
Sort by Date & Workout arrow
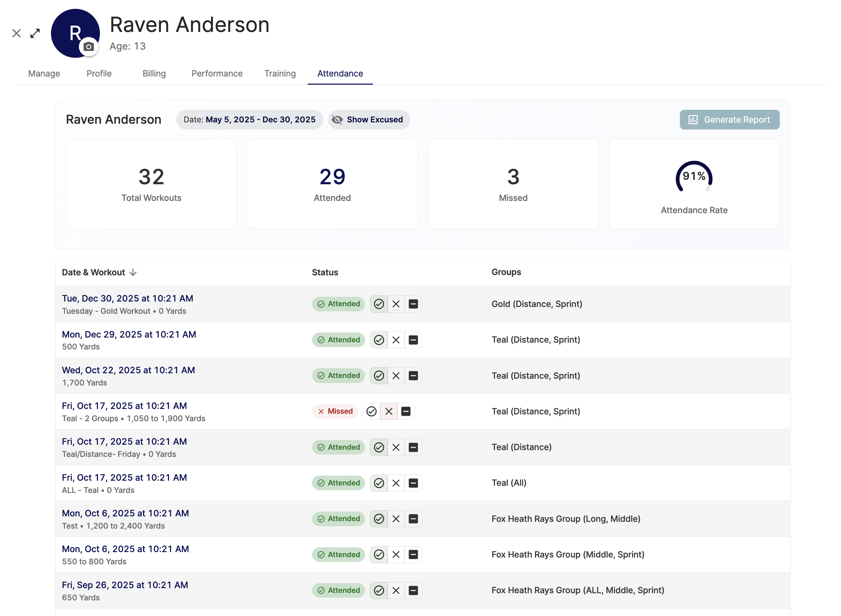tap(133, 273)
